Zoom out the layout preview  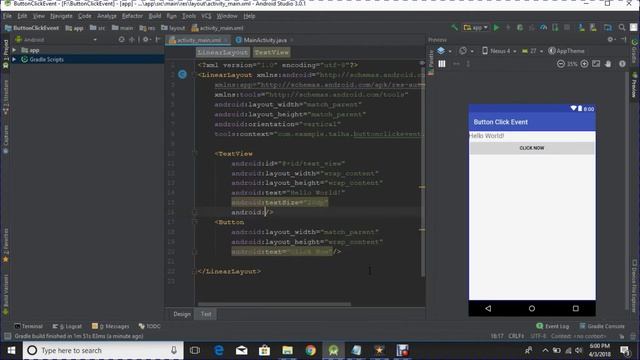[561, 64]
